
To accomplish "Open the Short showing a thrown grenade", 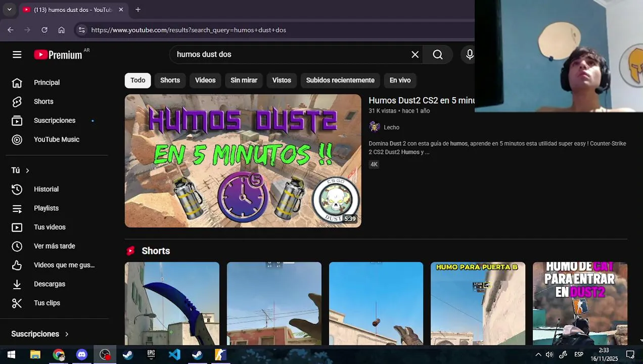I will tap(376, 303).
